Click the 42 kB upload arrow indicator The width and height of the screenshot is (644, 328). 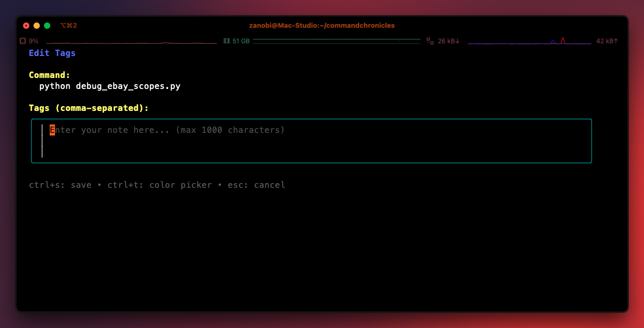607,41
